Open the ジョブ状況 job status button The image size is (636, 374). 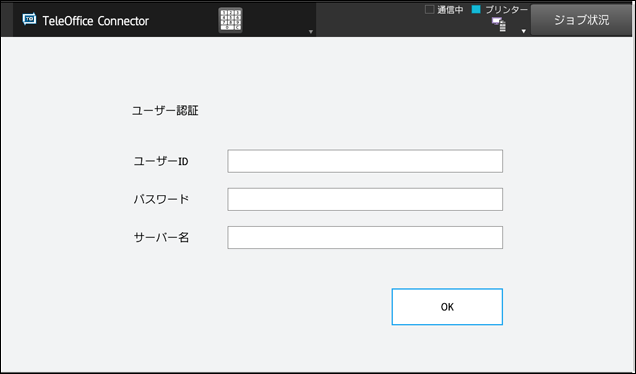[x=581, y=20]
